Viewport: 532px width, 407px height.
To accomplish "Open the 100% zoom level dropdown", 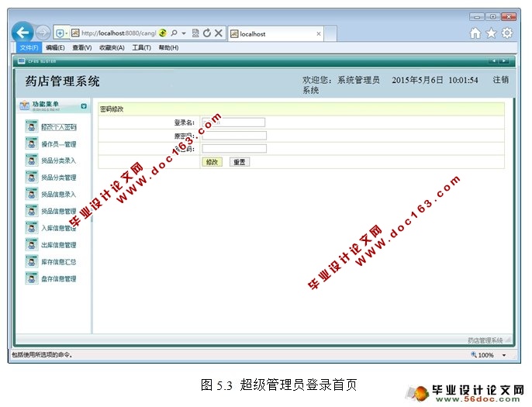I will click(x=504, y=355).
